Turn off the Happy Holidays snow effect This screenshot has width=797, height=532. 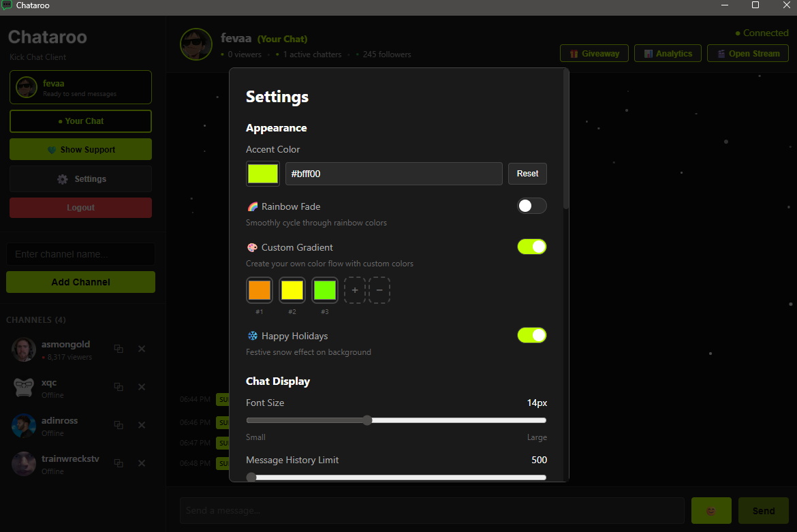532,335
